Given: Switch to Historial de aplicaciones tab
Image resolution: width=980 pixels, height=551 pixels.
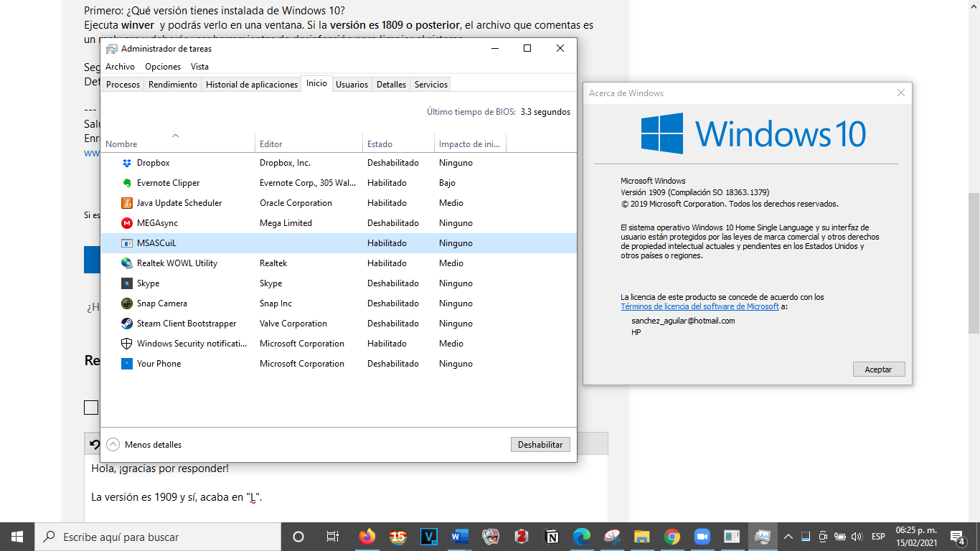Looking at the screenshot, I should [252, 85].
